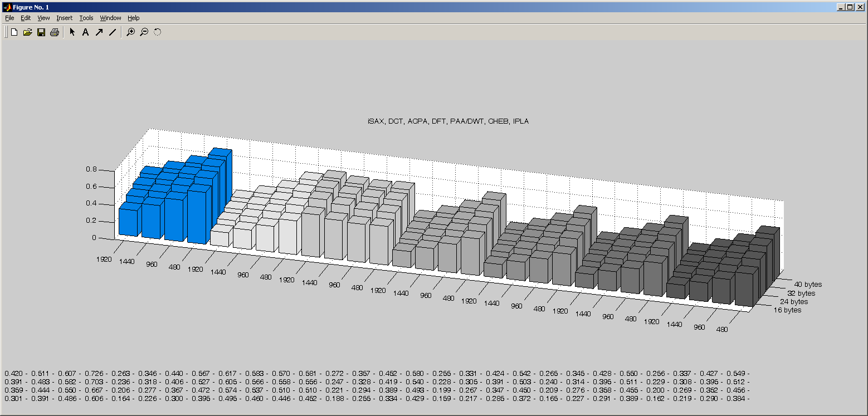This screenshot has width=868, height=416.
Task: Click the value '0.549' in the data text
Action: [736, 373]
